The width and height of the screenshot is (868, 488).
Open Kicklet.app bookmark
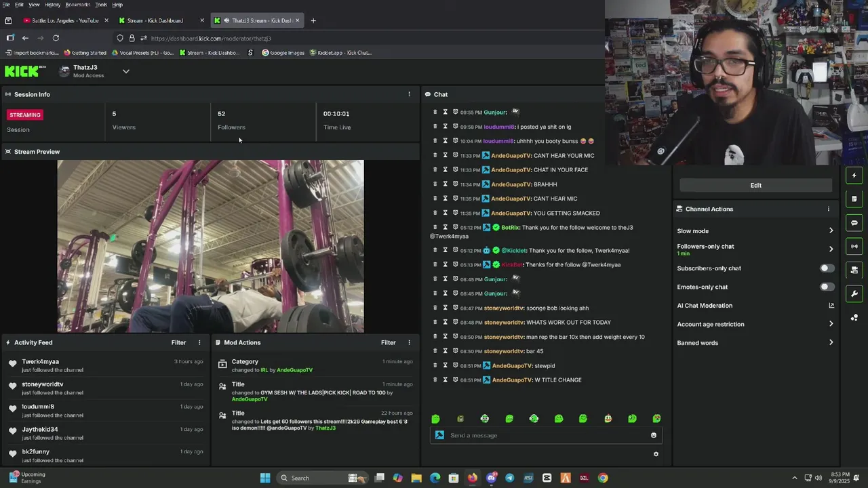coord(340,53)
